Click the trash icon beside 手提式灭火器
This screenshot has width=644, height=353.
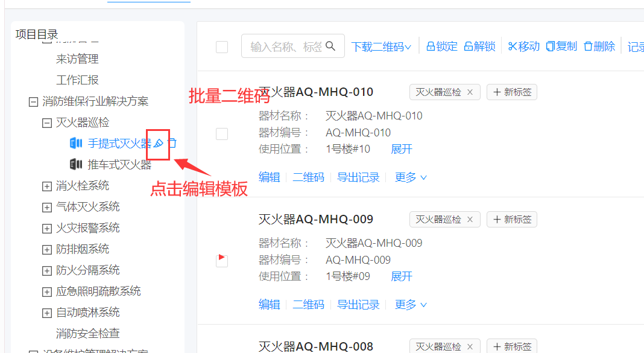(172, 144)
